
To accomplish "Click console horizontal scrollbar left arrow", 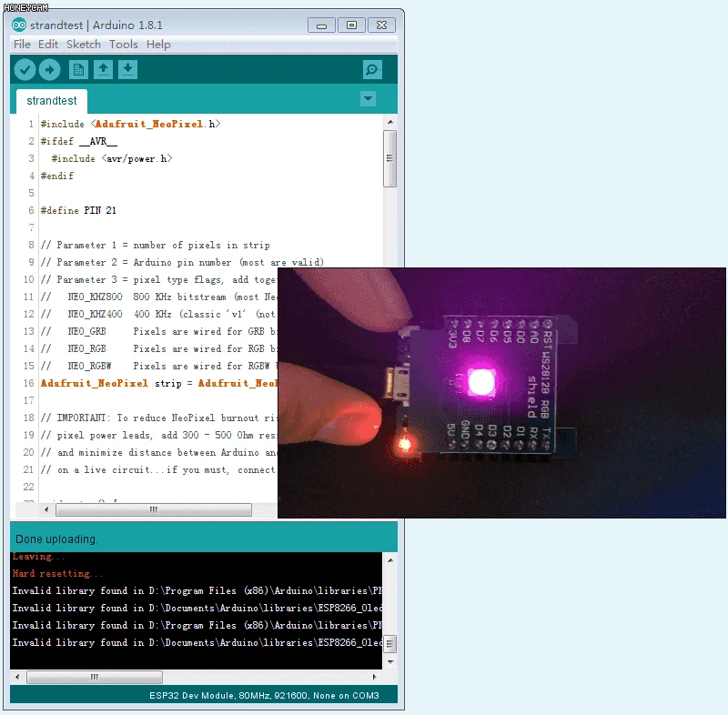I will point(17,677).
